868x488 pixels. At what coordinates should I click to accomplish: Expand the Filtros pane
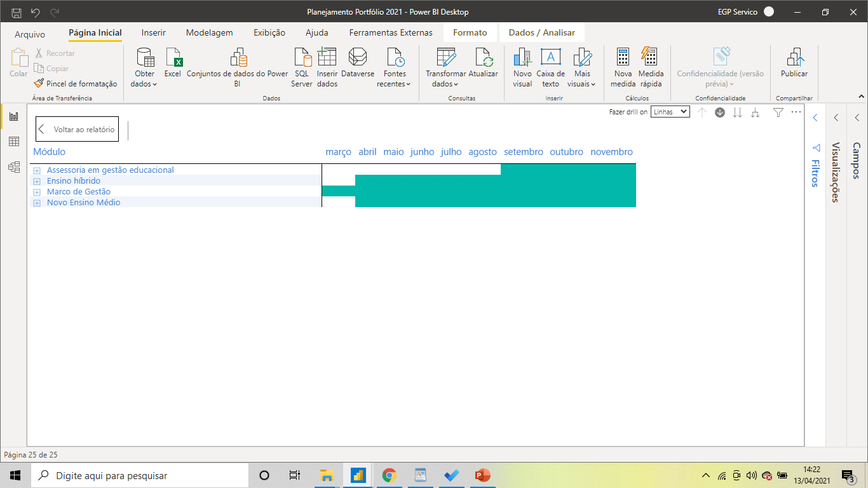point(815,118)
